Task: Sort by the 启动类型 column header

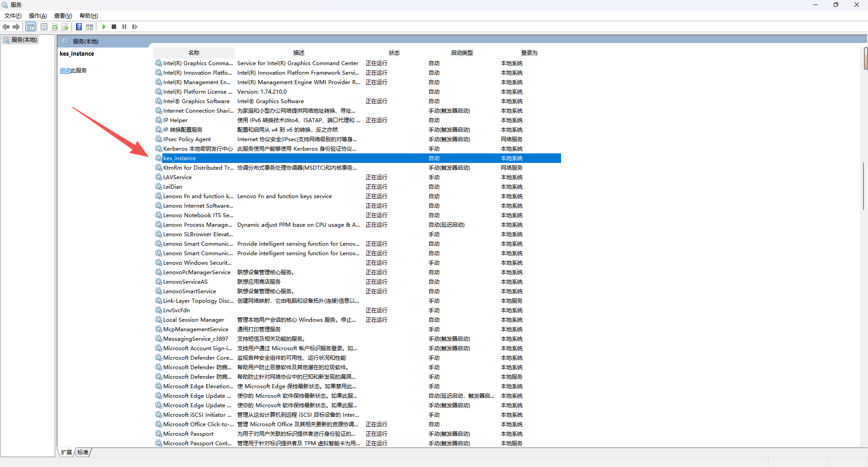Action: [x=462, y=53]
